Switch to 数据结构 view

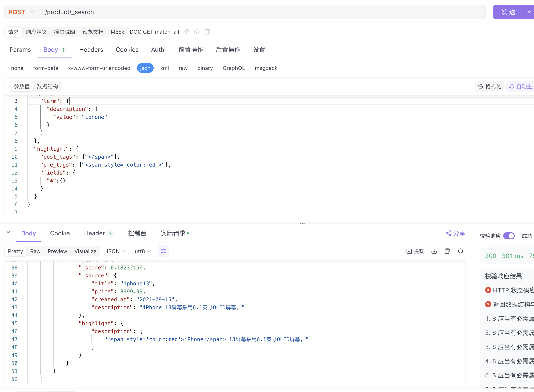(47, 86)
